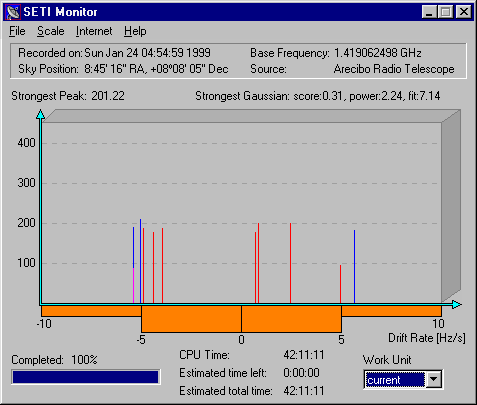Click the CPU Time value 42:11:11
Image resolution: width=477 pixels, height=405 pixels.
(x=304, y=355)
